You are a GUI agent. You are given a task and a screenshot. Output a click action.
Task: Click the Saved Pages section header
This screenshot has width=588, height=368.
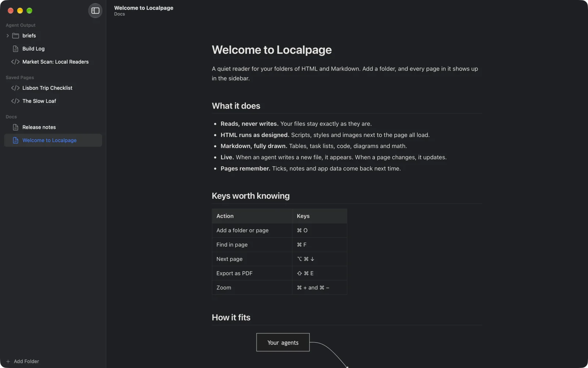click(20, 78)
